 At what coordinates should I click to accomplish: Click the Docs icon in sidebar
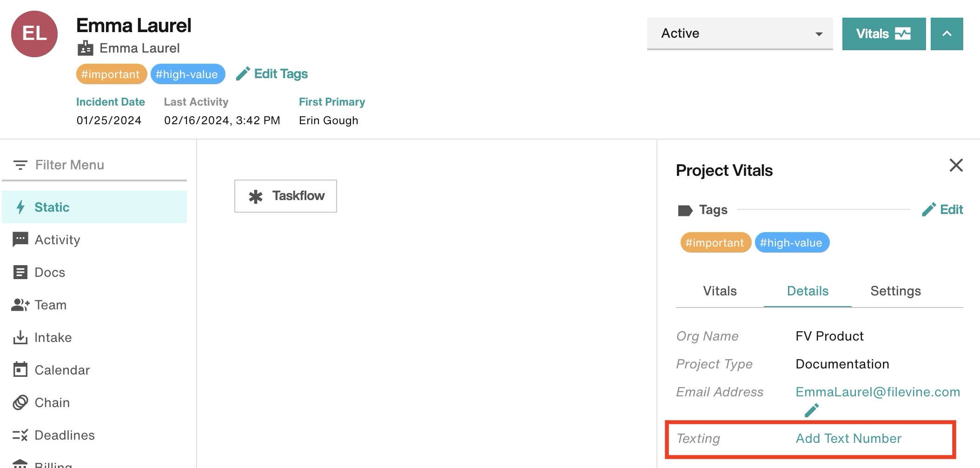20,272
